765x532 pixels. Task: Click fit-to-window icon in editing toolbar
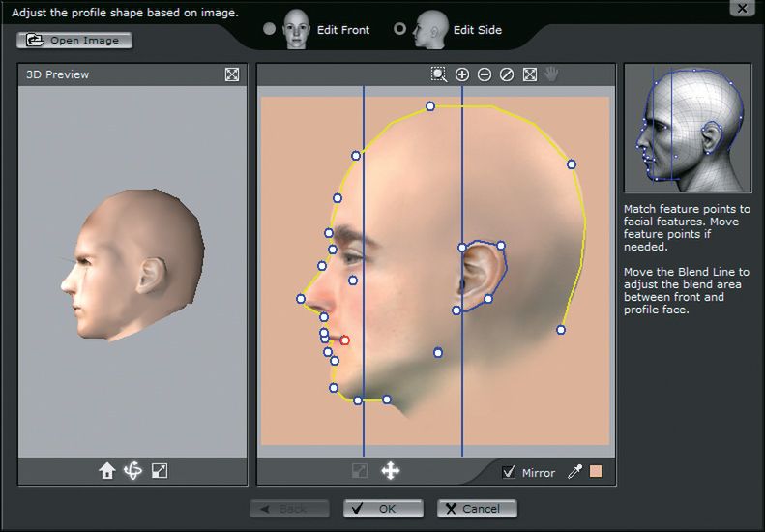[x=529, y=74]
